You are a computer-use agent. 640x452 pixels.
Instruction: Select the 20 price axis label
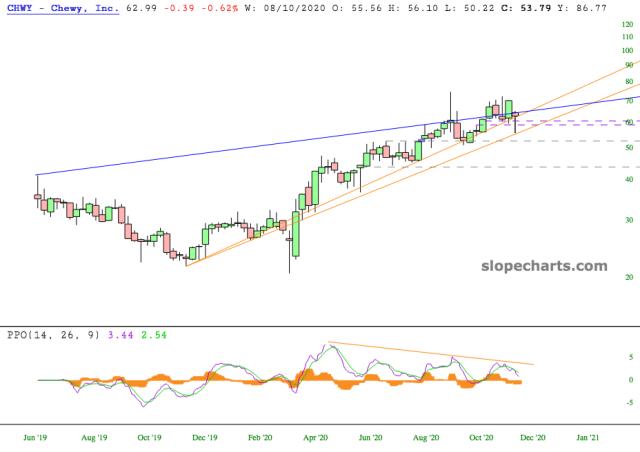pos(627,277)
